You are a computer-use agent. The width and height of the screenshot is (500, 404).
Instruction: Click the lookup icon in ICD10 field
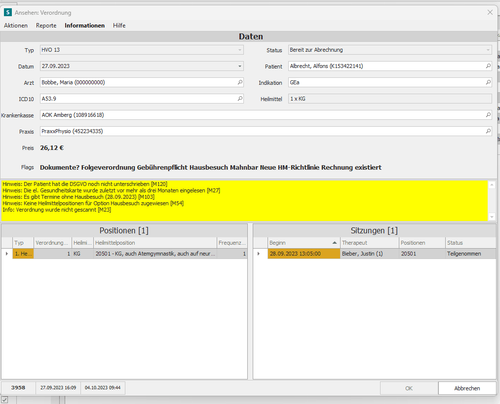coord(240,99)
